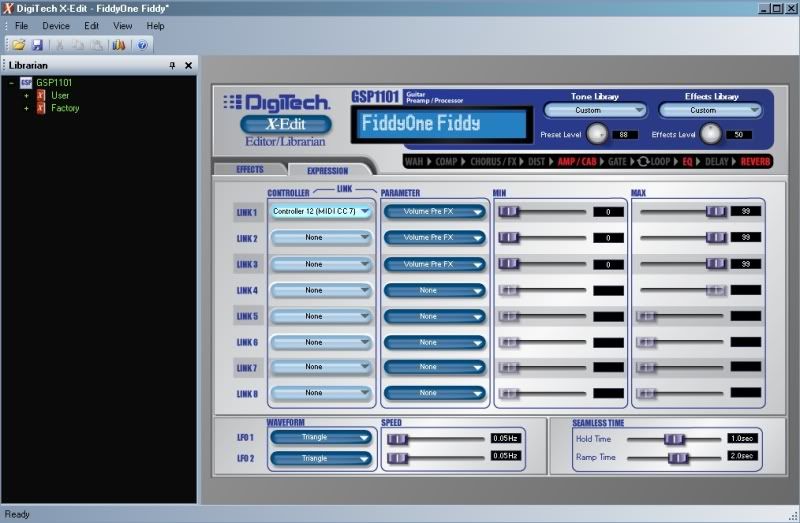
Task: Click the GSP device icon in Librarian tree
Action: click(26, 83)
